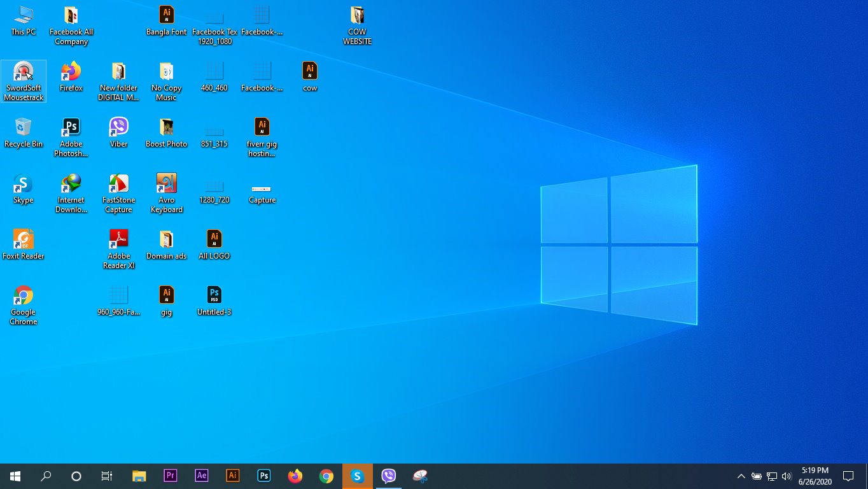The width and height of the screenshot is (868, 489).
Task: Select the Viber desktop shortcut
Action: click(x=119, y=133)
